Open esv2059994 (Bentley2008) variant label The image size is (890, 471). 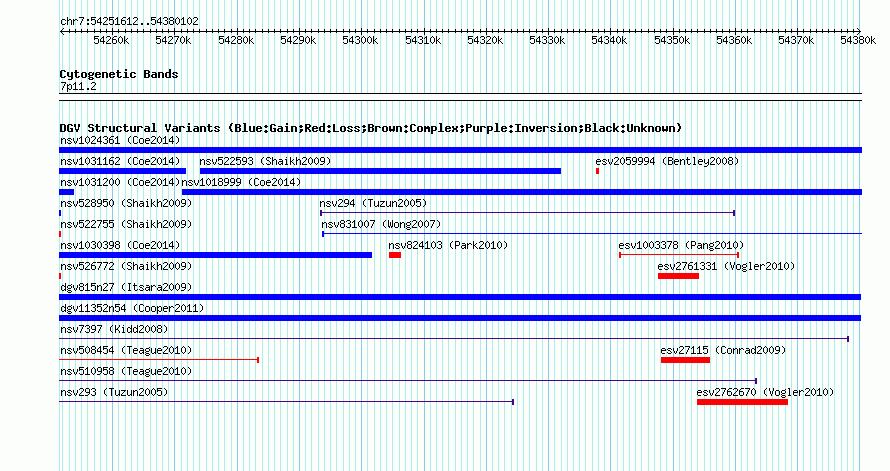coord(668,161)
